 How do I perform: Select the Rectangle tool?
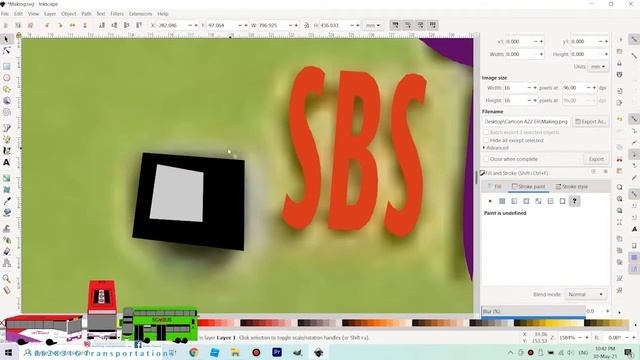[x=7, y=66]
